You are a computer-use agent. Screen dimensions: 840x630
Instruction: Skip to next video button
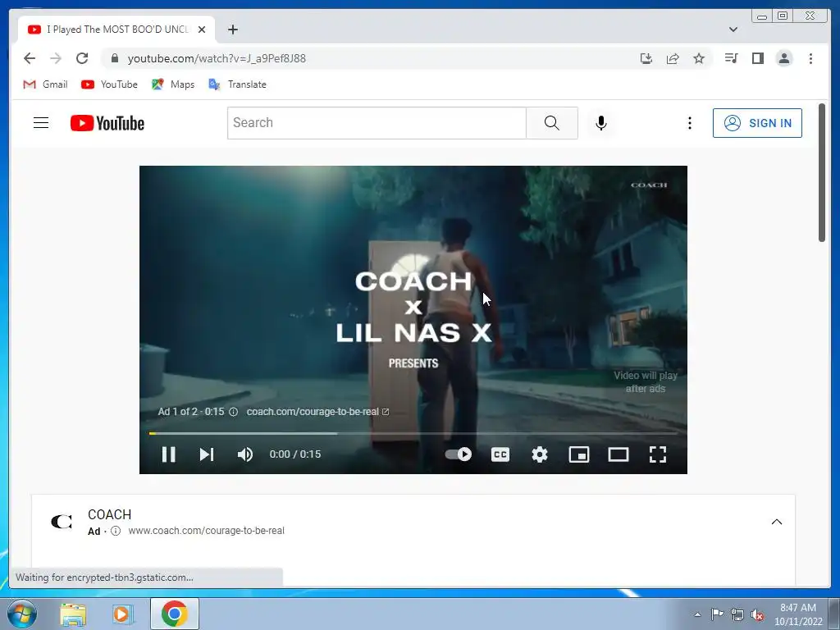click(207, 454)
